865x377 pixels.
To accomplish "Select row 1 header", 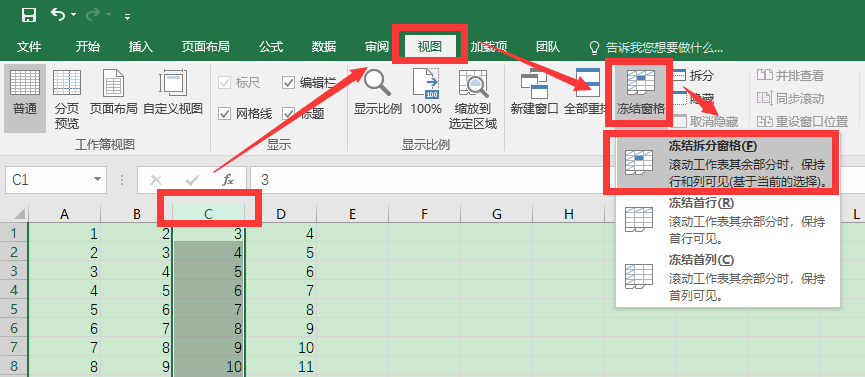I will [14, 233].
